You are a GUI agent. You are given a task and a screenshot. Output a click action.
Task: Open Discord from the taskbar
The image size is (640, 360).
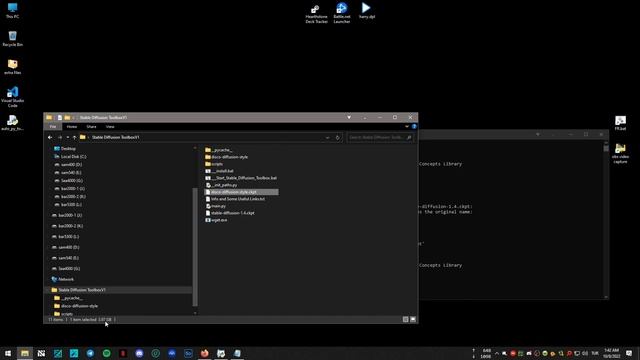[139, 353]
